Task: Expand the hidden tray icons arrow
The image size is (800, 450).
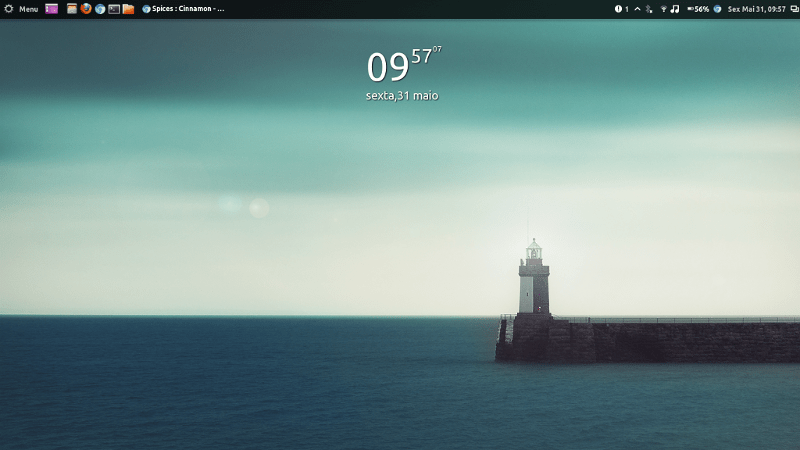Action: click(x=637, y=9)
